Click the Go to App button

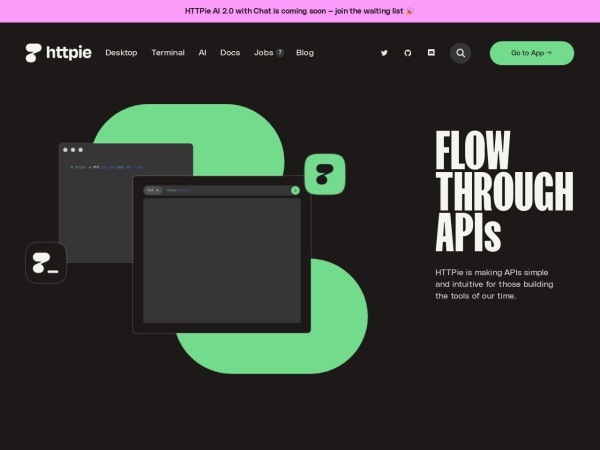531,53
